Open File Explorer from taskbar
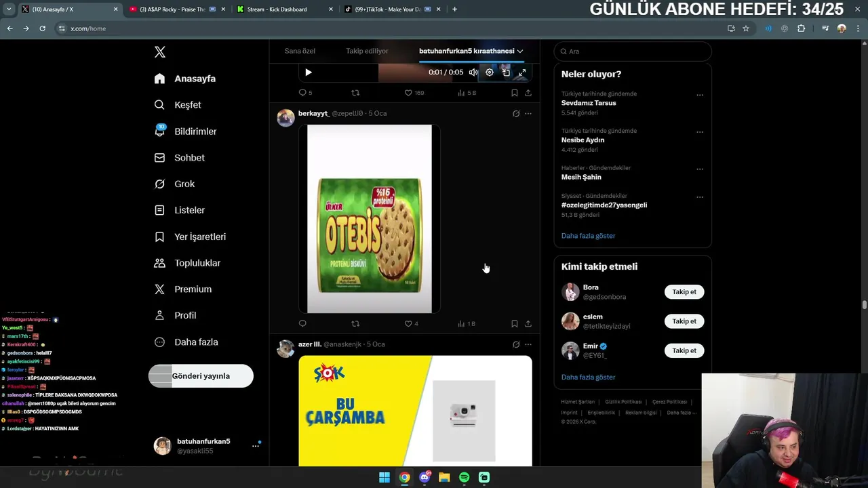 pyautogui.click(x=444, y=477)
